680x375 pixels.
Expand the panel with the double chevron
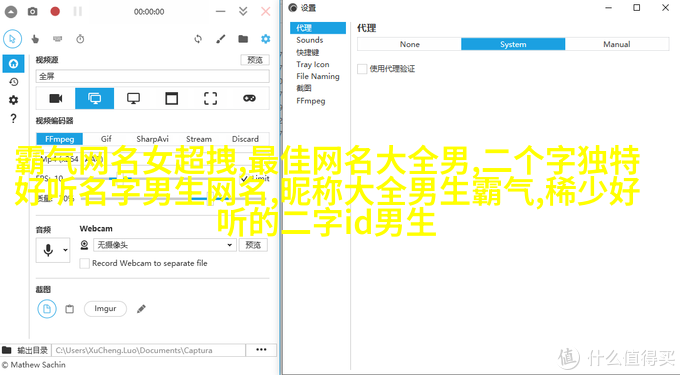pos(243,11)
